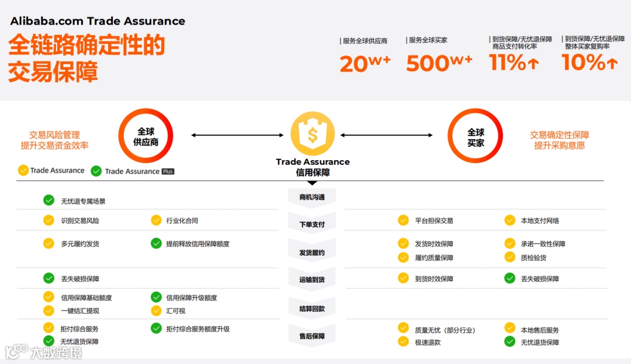Click yellow check next to 质检验货
This screenshot has height=364, width=631.
(x=510, y=258)
